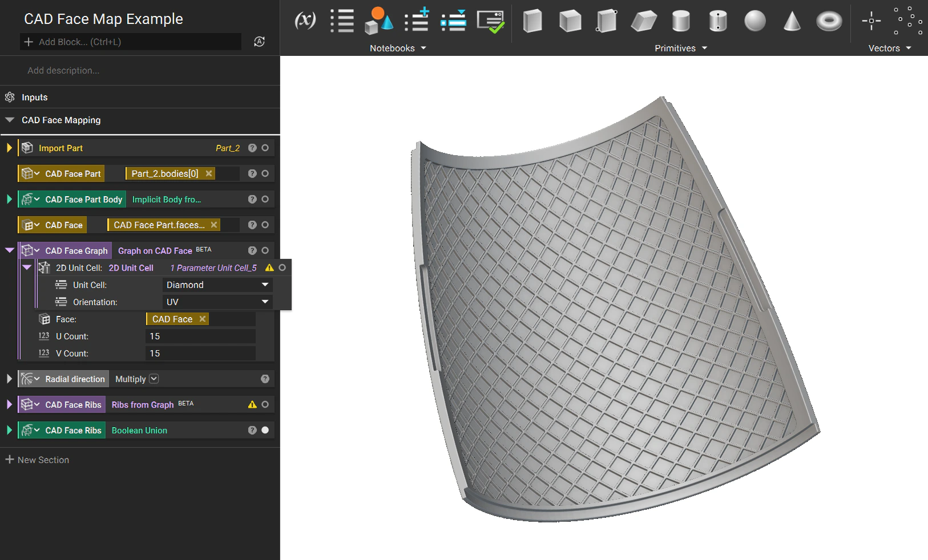Screen dimensions: 928x560
Task: Open the Notebooks ribbon dropdown
Action: pyautogui.click(x=398, y=48)
